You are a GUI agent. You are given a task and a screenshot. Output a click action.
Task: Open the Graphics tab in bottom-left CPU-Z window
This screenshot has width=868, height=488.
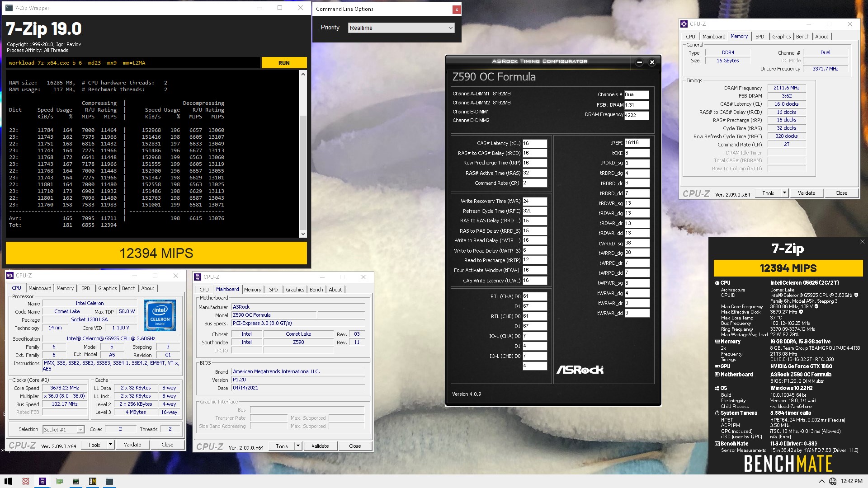pyautogui.click(x=107, y=288)
